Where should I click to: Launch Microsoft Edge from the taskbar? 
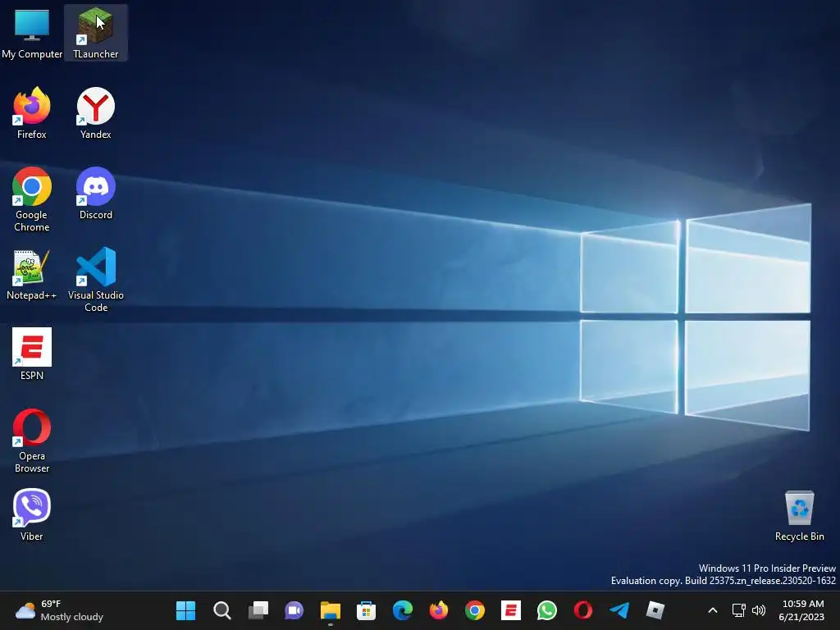[402, 610]
